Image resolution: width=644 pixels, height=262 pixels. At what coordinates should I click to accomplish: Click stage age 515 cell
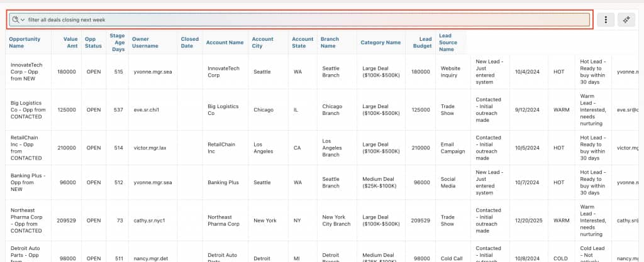(118, 72)
